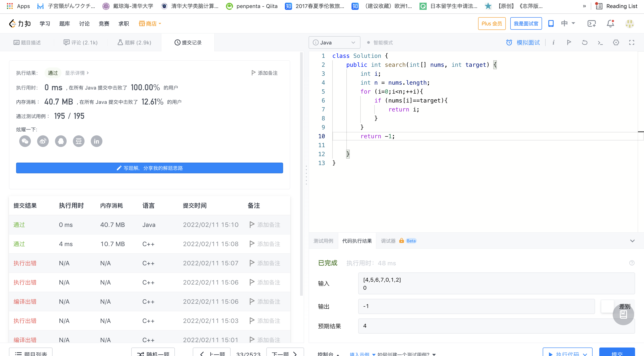The image size is (644, 356).
Task: Switch to the 调试器 tab
Action: tap(388, 241)
